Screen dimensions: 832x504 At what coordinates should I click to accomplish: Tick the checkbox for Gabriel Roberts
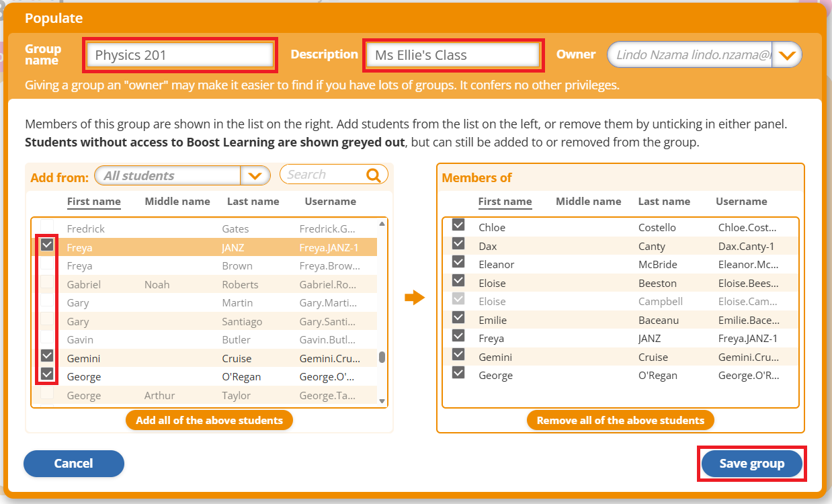click(47, 284)
